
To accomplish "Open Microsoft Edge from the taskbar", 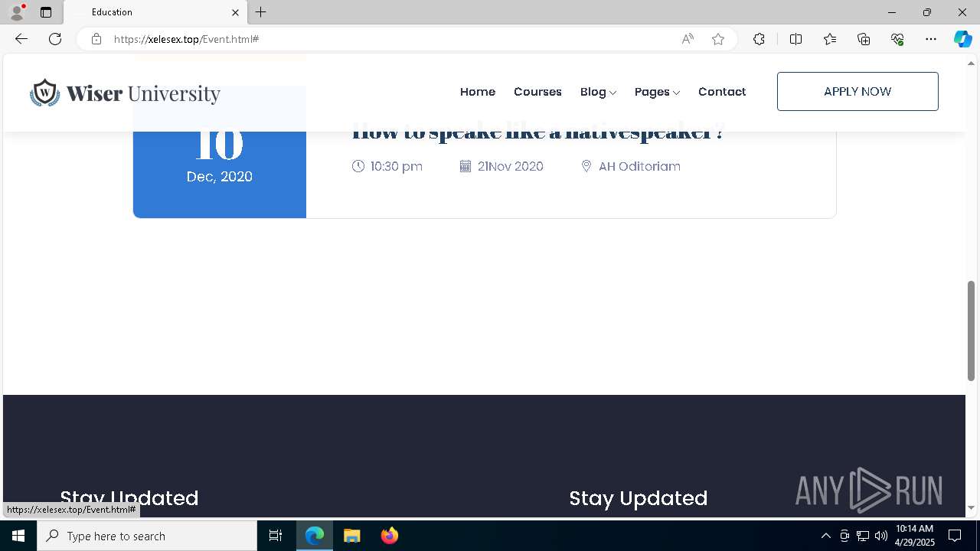I will pyautogui.click(x=315, y=536).
